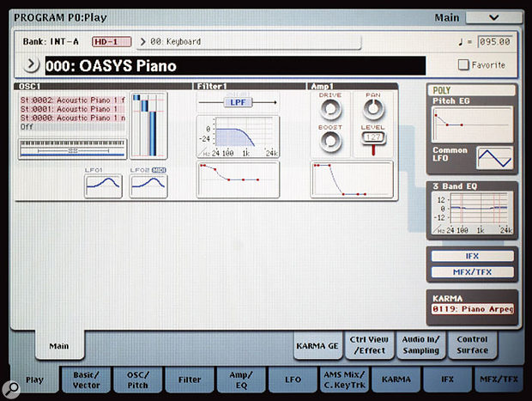Select the HD-1 program type badge
The image size is (532, 401).
tap(112, 42)
